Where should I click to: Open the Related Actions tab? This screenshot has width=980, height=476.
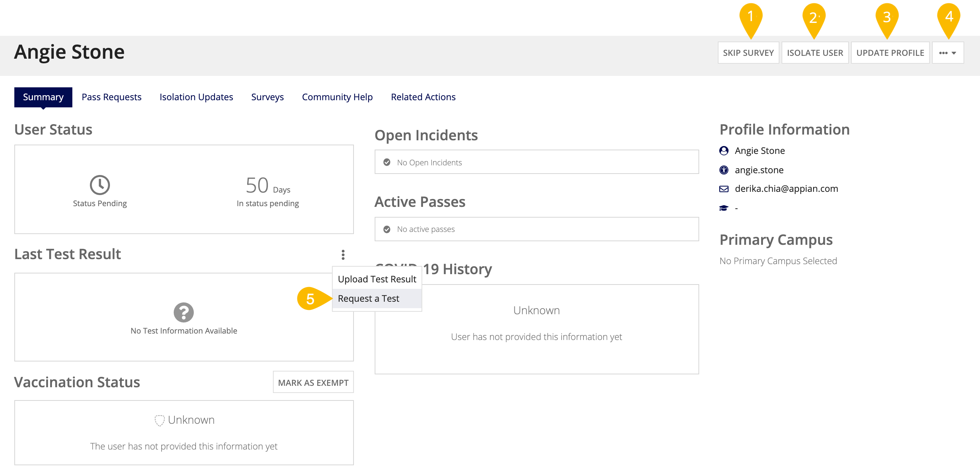click(423, 96)
